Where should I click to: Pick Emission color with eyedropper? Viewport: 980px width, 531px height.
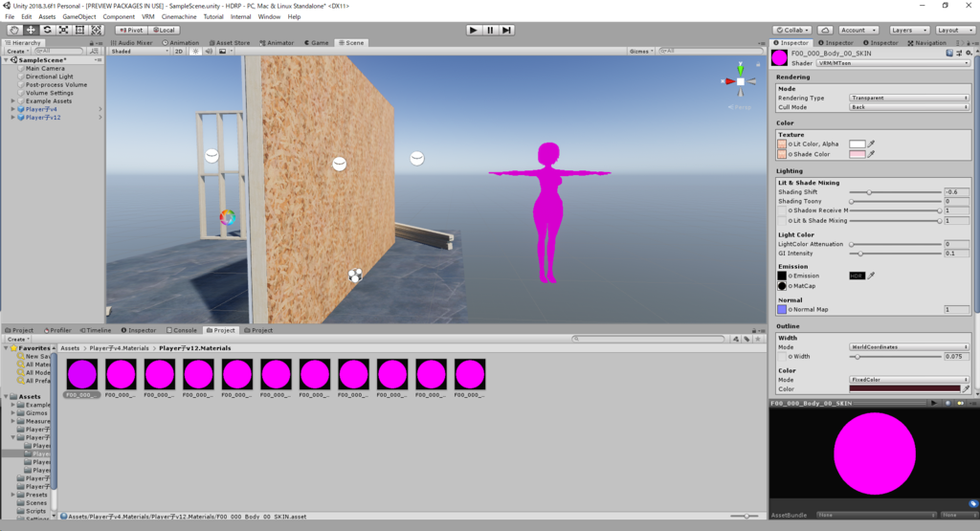[x=871, y=276]
